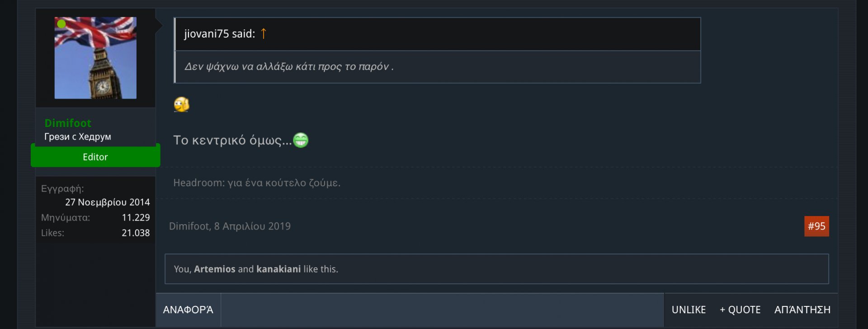Open Dimifoot's Big Ben avatar image
The width and height of the screenshot is (868, 329).
(95, 58)
